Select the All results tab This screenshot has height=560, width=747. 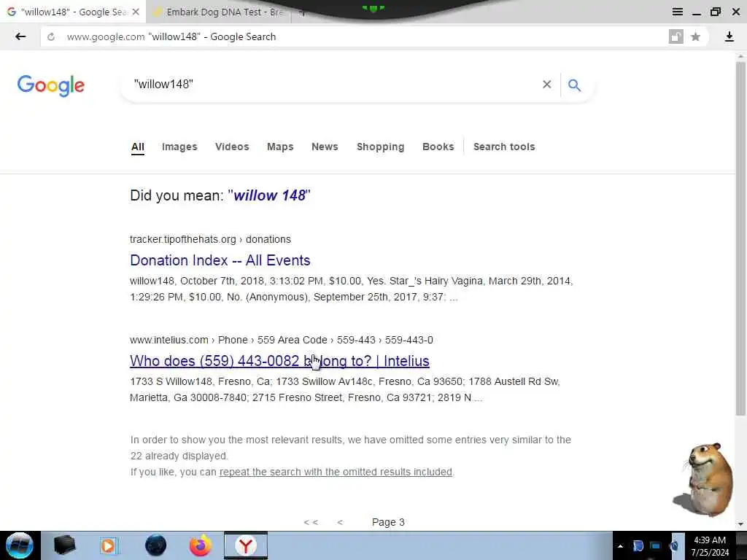pyautogui.click(x=138, y=147)
